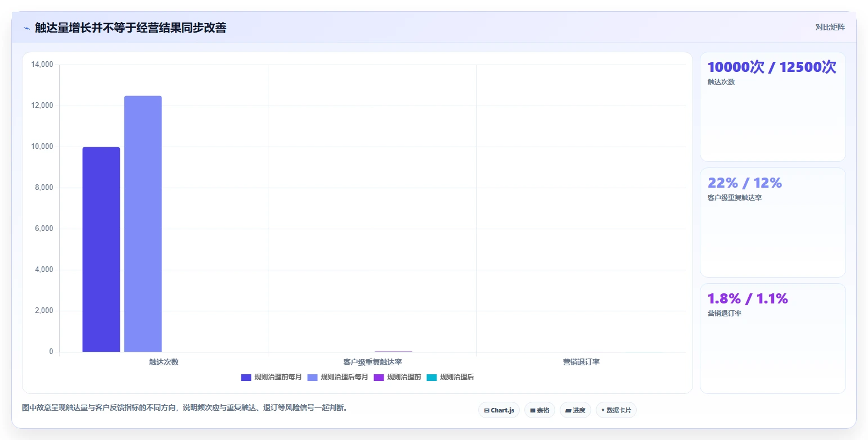Viewport: 868px width, 440px height.
Task: Click the 营销退订率 x-axis label
Action: [581, 362]
